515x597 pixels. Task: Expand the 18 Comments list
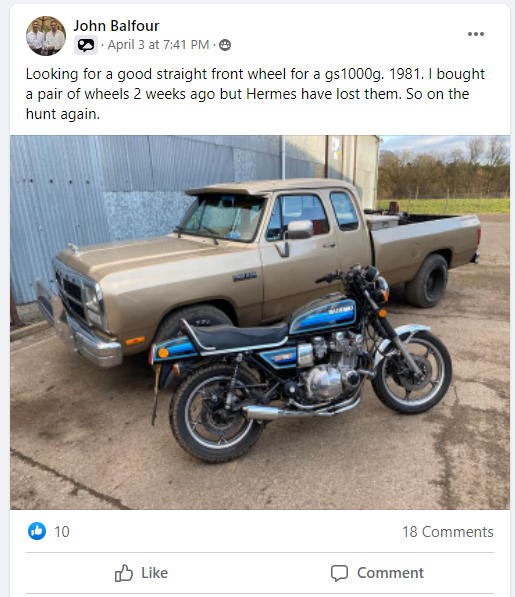[448, 532]
